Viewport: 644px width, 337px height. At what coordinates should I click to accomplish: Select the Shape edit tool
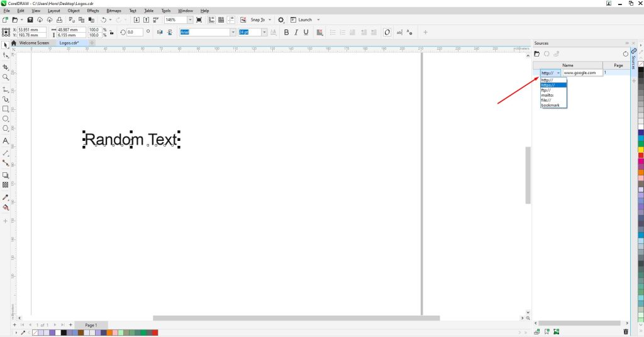(x=5, y=55)
